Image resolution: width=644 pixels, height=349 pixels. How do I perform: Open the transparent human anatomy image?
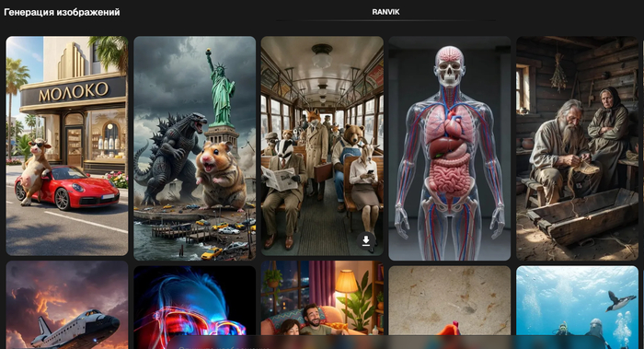[x=450, y=148]
